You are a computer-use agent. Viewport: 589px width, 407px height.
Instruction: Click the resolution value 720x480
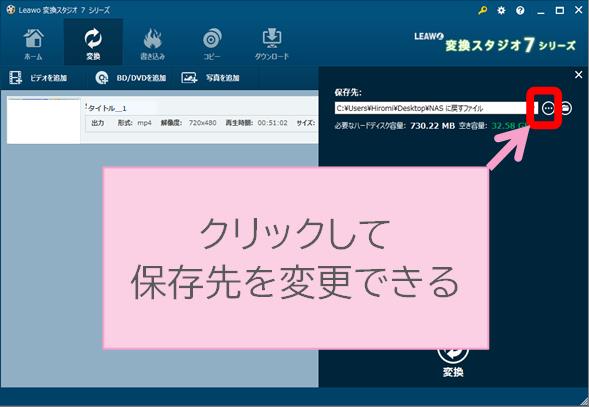point(202,123)
